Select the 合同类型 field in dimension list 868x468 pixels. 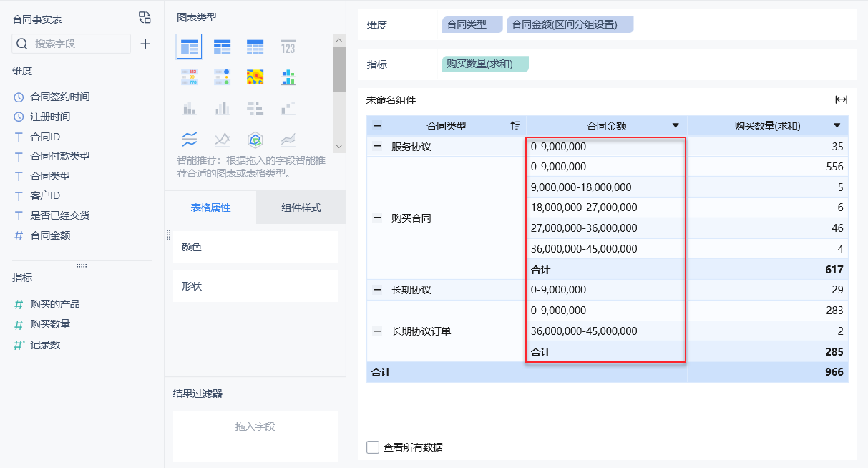click(50, 176)
